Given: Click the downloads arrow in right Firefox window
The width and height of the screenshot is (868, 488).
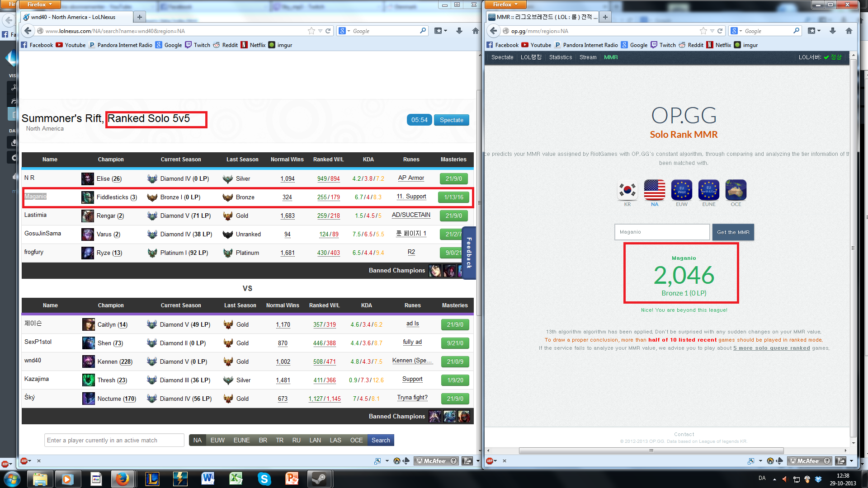Looking at the screenshot, I should 832,31.
